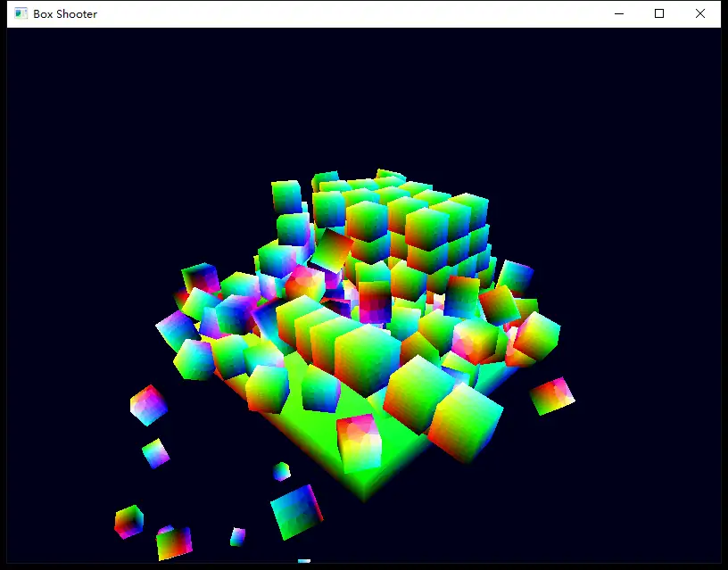Shoot the red-green cube at the bottom-left
Screen dimensions: 728x570
point(174,542)
